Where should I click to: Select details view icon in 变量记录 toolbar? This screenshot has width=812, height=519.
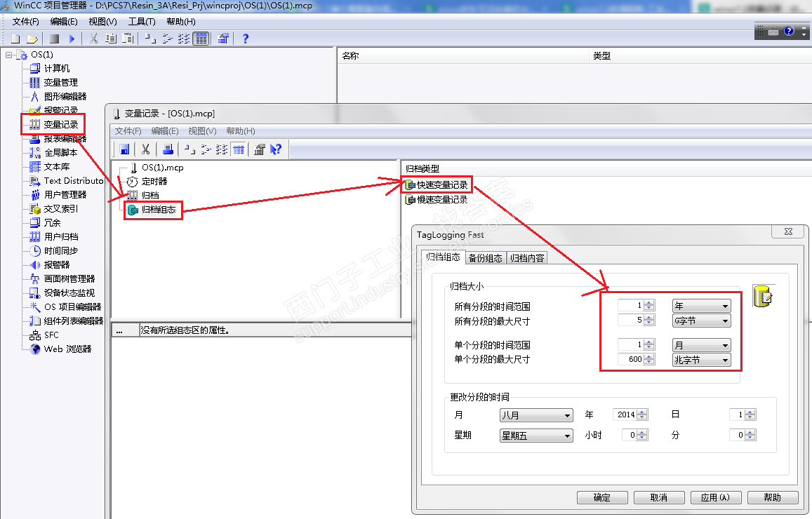pos(239,149)
